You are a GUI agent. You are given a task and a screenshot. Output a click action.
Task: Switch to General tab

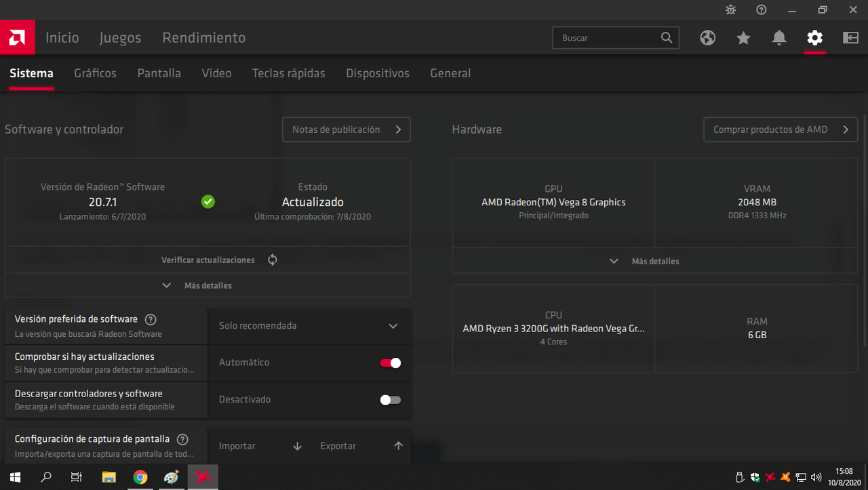coord(450,73)
